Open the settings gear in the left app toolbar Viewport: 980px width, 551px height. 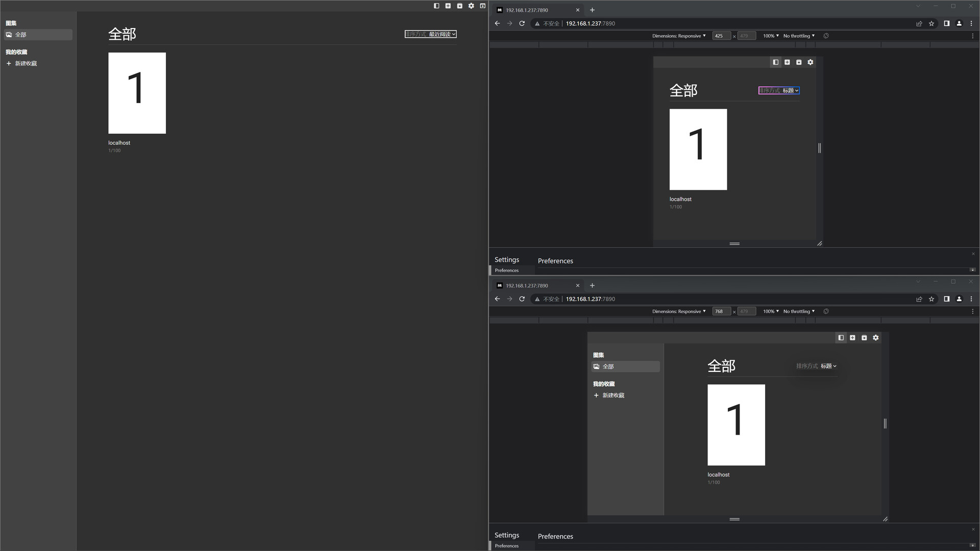[471, 6]
